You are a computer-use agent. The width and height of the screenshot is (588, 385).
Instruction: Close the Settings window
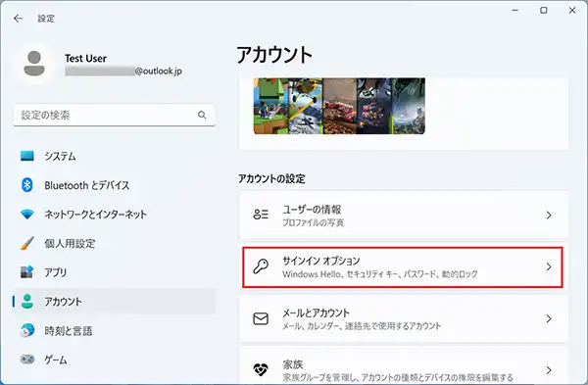[x=572, y=11]
